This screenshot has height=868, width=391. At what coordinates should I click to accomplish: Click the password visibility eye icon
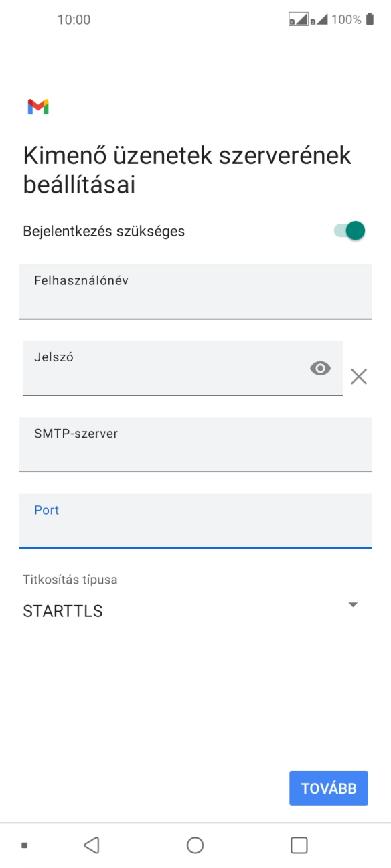click(321, 369)
